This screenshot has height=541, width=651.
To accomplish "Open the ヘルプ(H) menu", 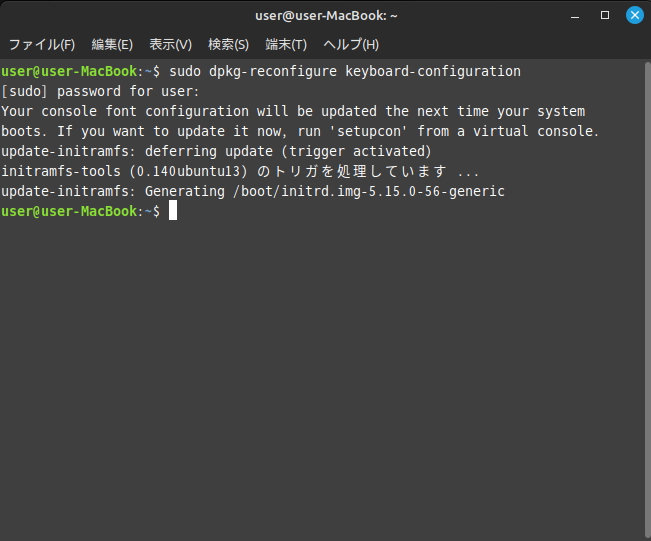I will [351, 44].
